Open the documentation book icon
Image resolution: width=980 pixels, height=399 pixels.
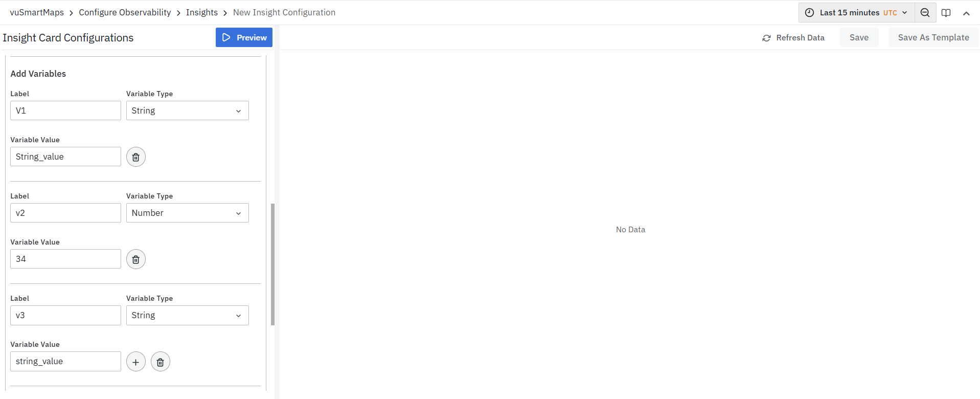tap(946, 13)
